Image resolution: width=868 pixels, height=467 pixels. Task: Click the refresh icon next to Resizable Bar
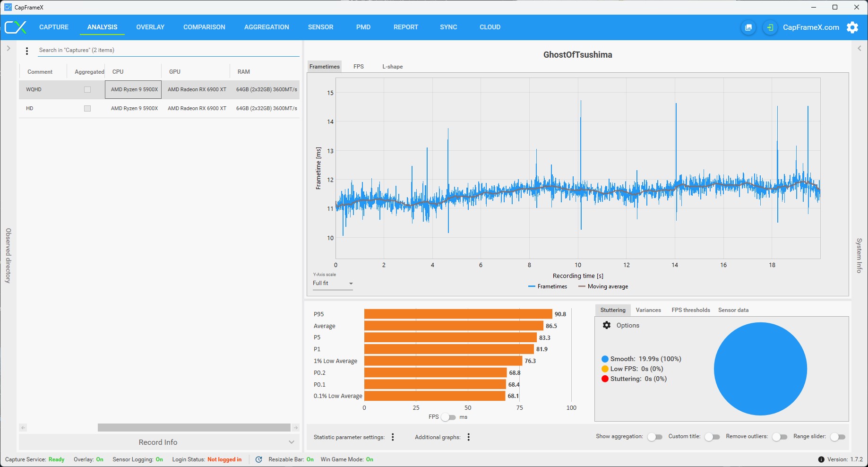pyautogui.click(x=258, y=459)
